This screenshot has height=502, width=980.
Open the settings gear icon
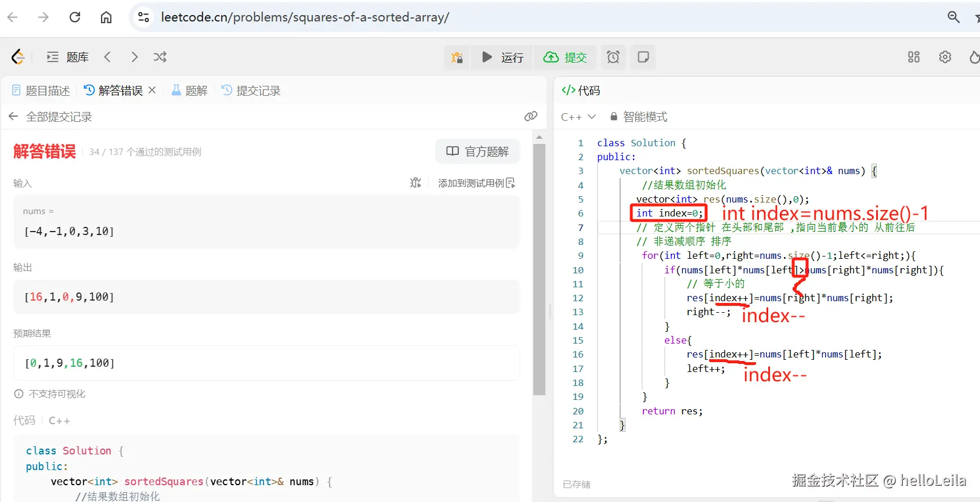pyautogui.click(x=945, y=57)
